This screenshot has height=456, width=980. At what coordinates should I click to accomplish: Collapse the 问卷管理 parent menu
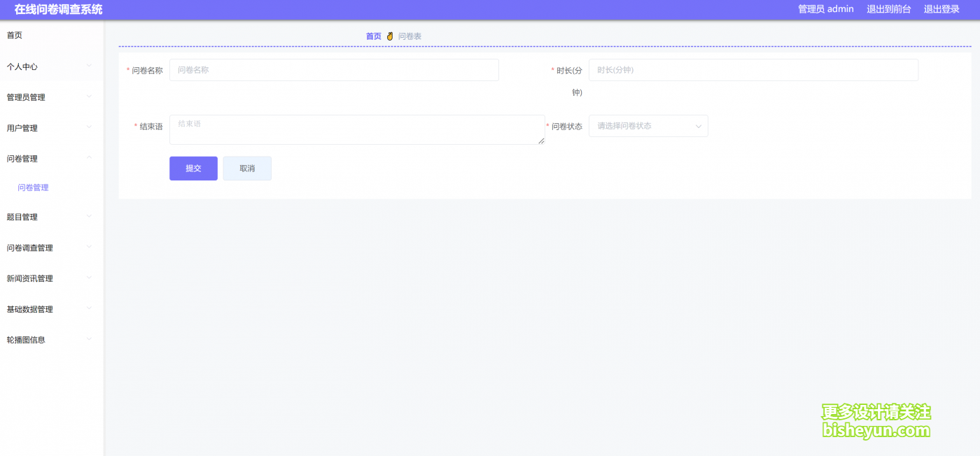coord(22,159)
